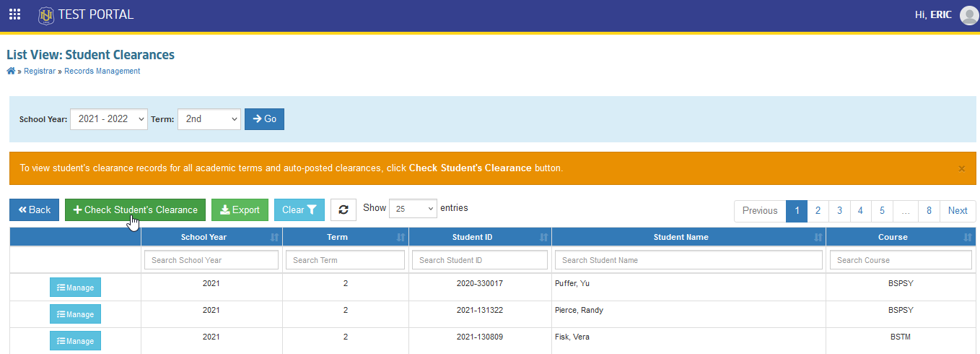The image size is (980, 354).
Task: Open the apps grid menu icon
Action: 14,14
